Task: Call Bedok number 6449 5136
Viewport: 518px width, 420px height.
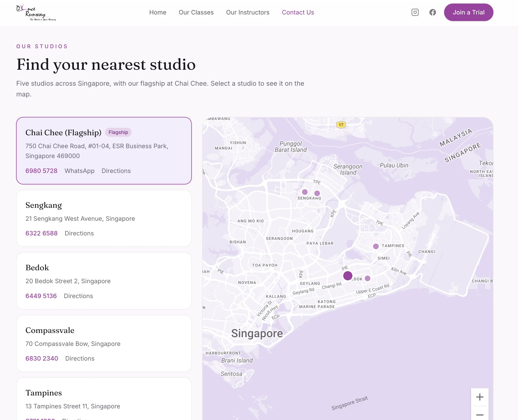Action: pos(41,296)
